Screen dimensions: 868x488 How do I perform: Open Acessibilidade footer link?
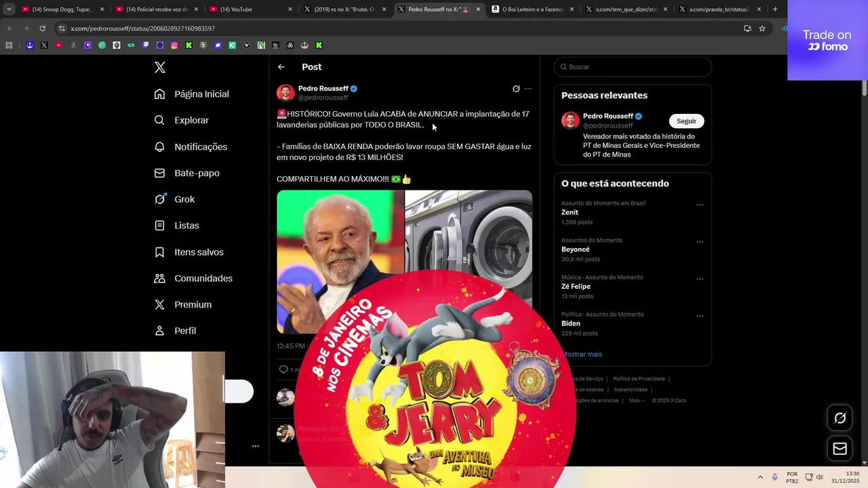[631, 390]
